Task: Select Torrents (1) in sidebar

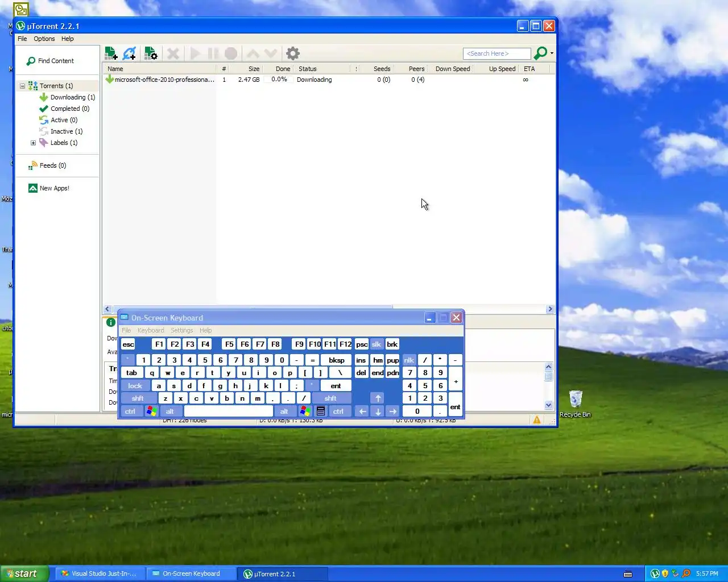Action: [56, 86]
